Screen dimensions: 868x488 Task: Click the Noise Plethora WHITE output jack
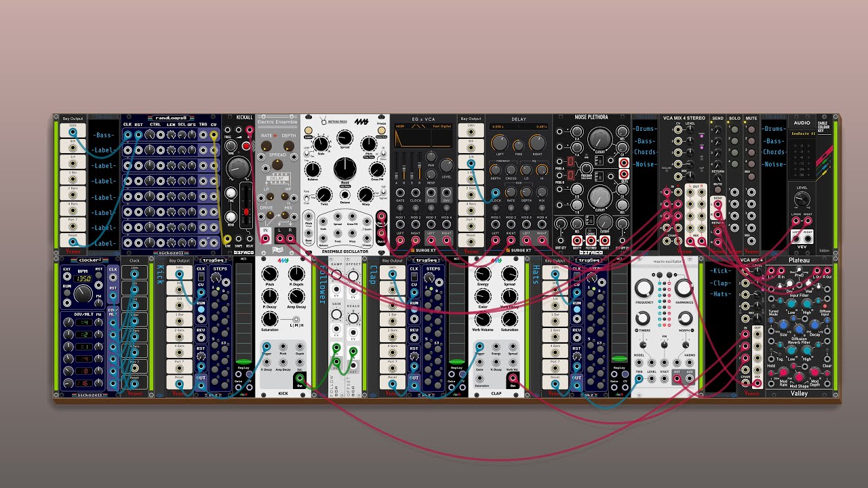tap(605, 241)
